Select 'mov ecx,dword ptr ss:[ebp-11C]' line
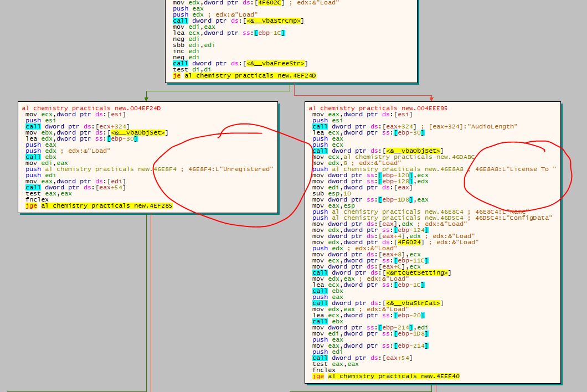The height and width of the screenshot is (392, 587). click(x=370, y=261)
